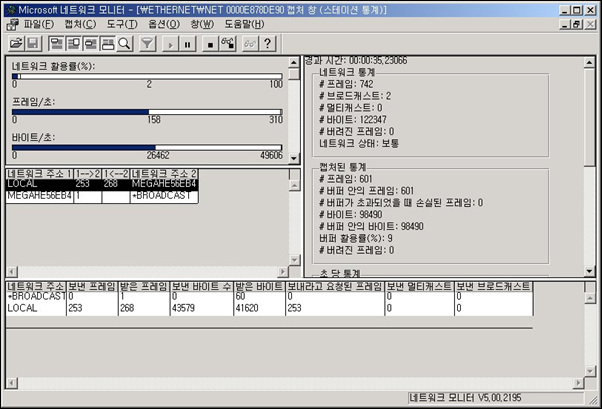Click the session pane scroll-down arrow
Viewport: 602px width, 409px height.
294,260
